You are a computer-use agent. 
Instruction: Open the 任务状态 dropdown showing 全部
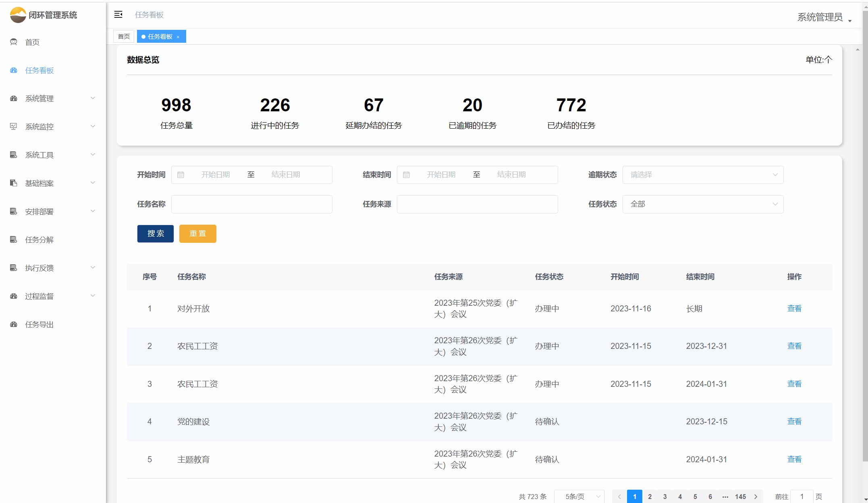pos(703,204)
